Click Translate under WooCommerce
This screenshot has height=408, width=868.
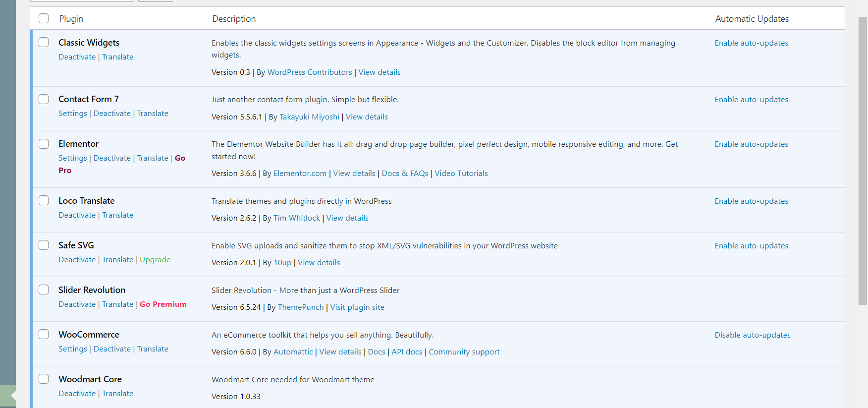(153, 349)
